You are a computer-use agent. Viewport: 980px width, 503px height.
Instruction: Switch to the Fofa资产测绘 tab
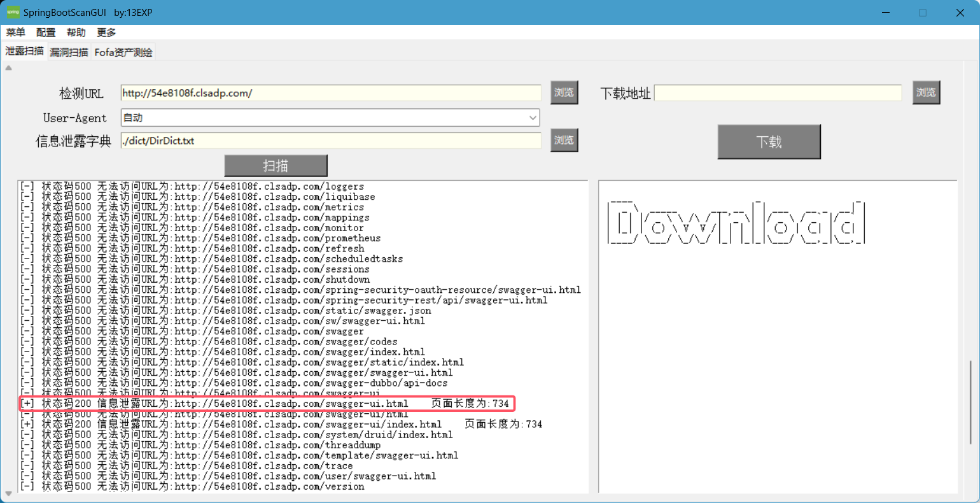123,52
